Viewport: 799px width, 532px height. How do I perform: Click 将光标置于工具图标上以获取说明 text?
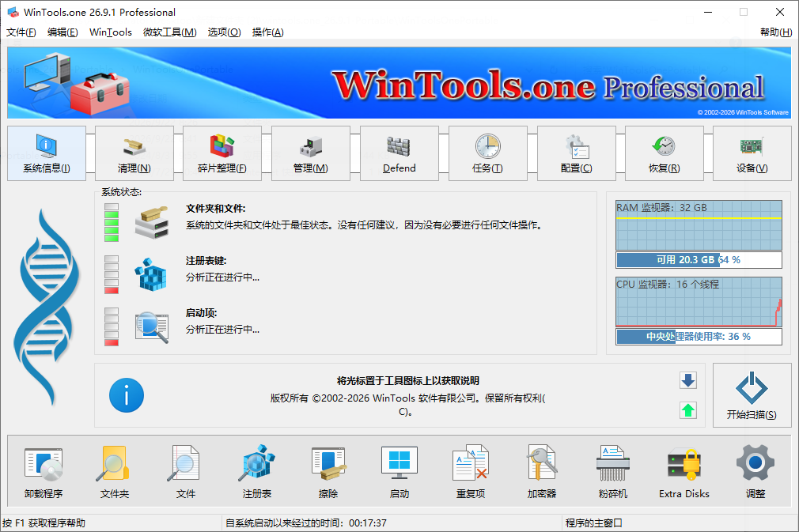(407, 381)
